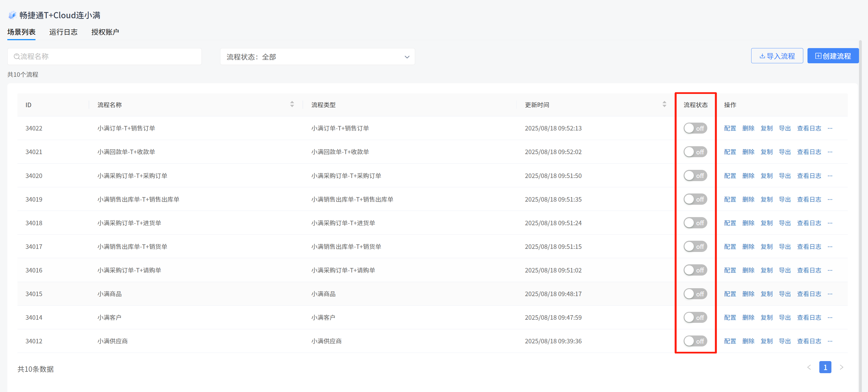Open the more options ellipsis for flow 34022
This screenshot has width=868, height=392.
click(830, 128)
